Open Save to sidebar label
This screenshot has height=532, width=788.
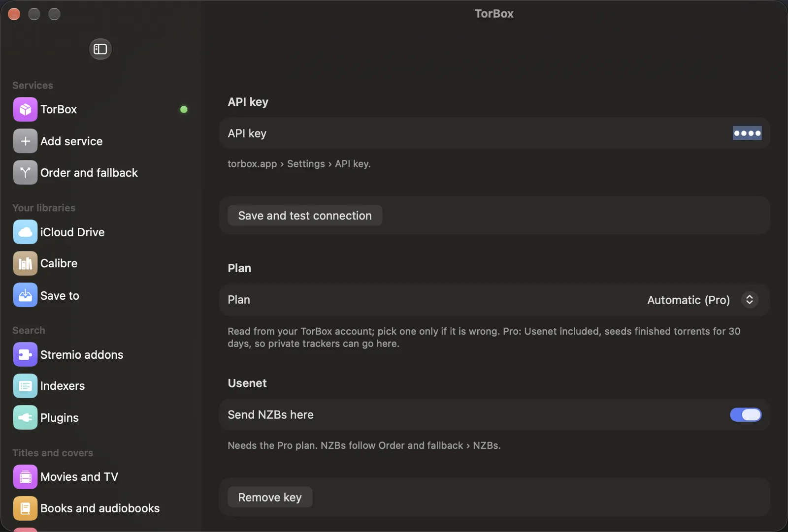60,296
